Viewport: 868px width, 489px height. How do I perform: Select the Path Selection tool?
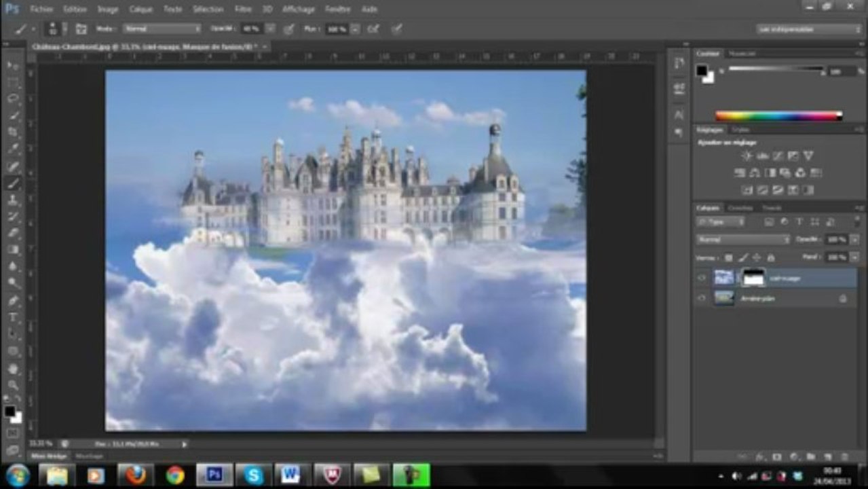[x=13, y=334]
